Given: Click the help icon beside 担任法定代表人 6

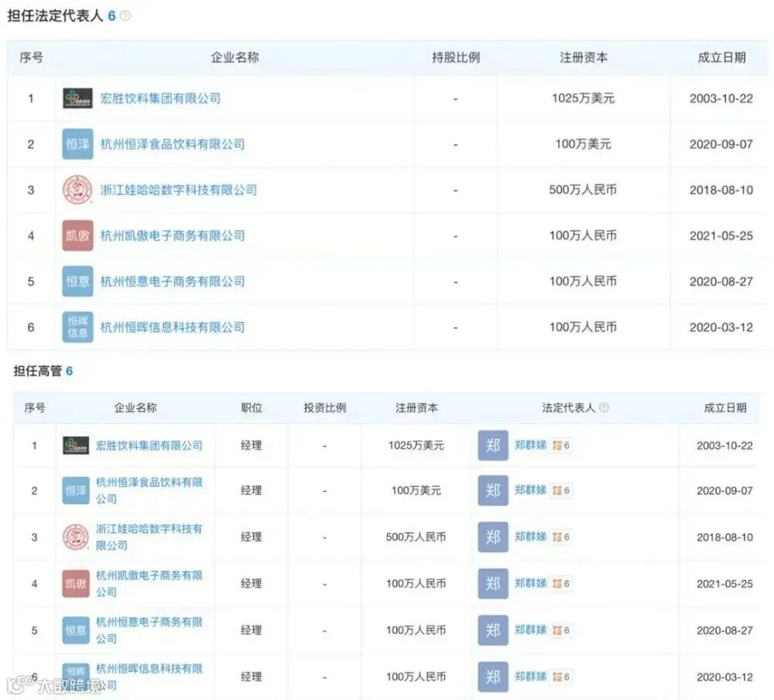Looking at the screenshot, I should pos(125,15).
